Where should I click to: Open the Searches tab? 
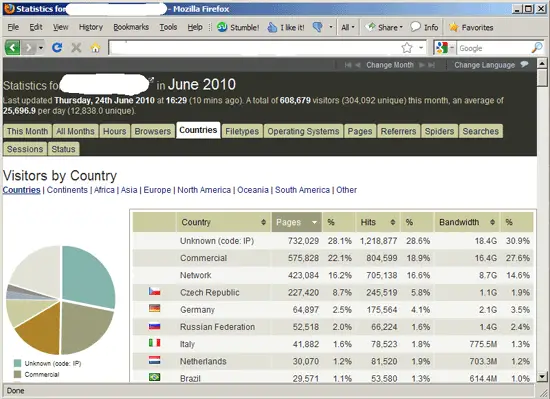point(481,131)
